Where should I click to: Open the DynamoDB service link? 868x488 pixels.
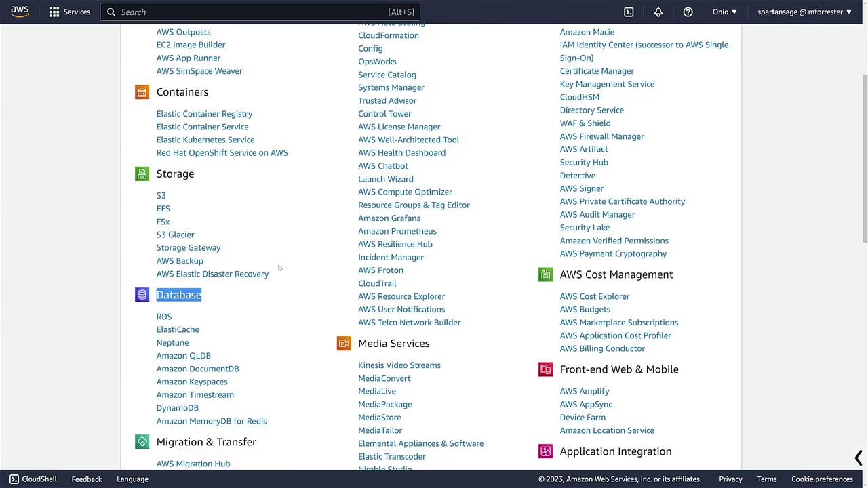pos(178,408)
